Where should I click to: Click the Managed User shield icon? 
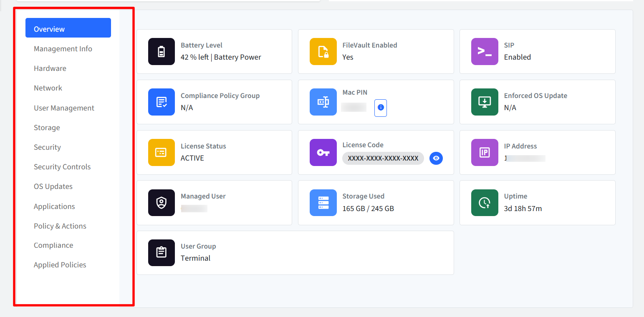(162, 203)
